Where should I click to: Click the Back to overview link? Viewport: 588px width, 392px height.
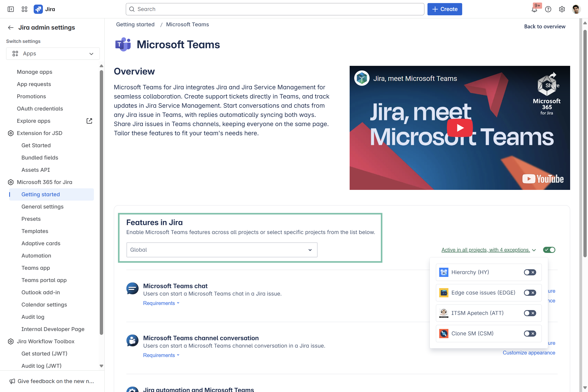(545, 27)
